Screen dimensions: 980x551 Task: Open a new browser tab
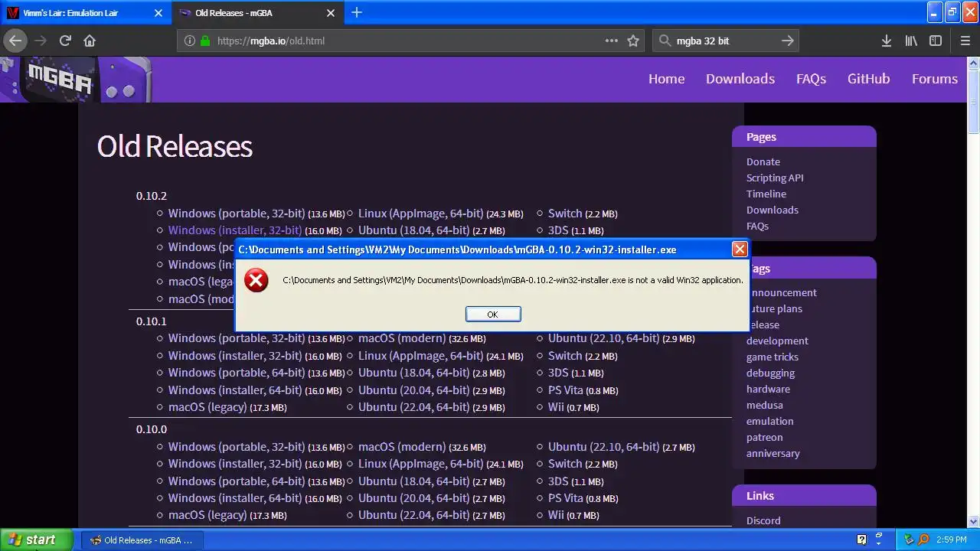357,12
